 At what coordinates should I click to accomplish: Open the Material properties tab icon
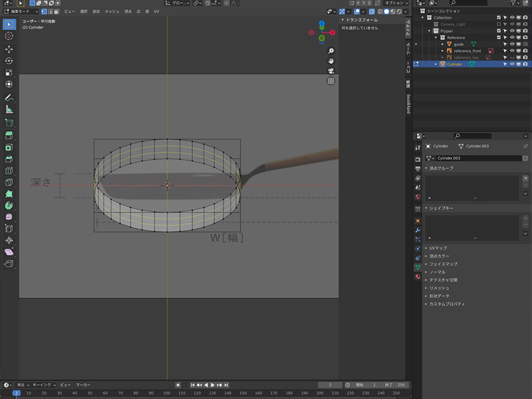tap(418, 276)
